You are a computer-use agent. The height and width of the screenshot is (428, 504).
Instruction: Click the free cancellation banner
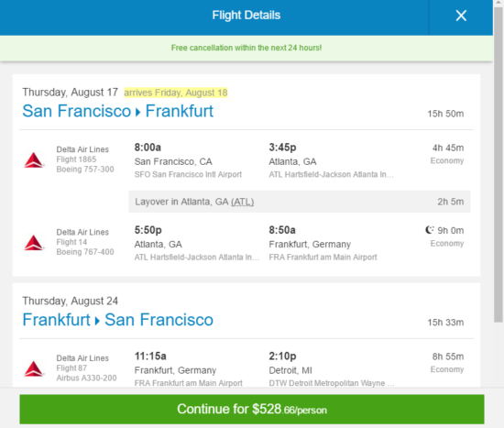(247, 48)
